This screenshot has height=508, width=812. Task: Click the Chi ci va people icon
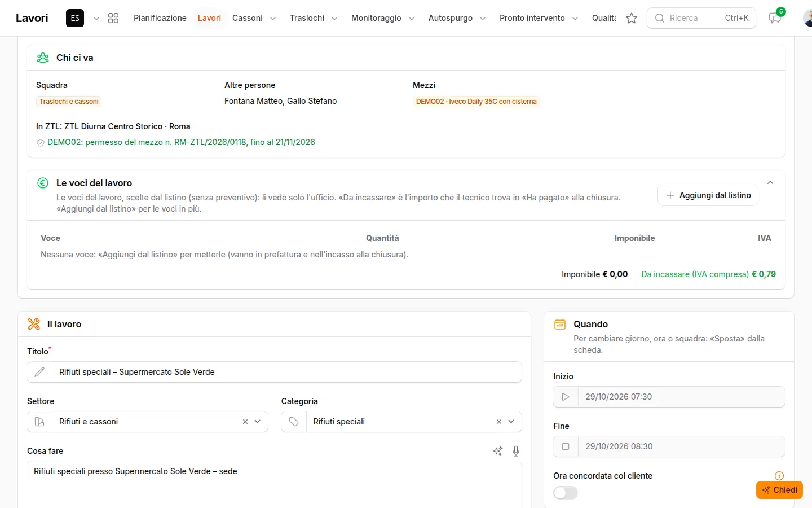[43, 58]
